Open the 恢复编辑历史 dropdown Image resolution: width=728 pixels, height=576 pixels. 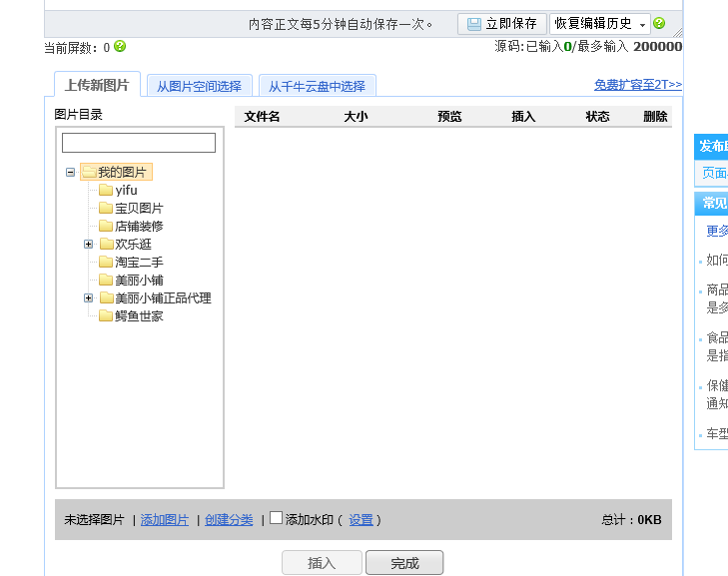click(642, 24)
